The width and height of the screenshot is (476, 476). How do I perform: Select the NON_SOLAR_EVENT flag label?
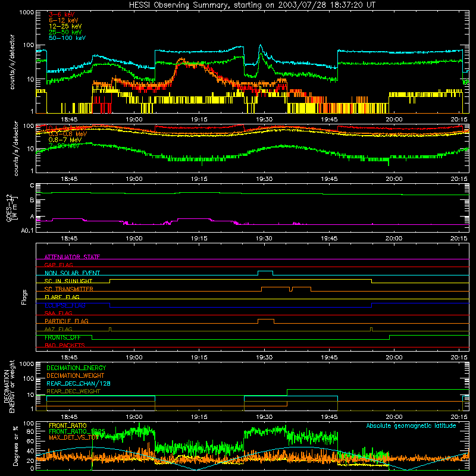pos(72,273)
